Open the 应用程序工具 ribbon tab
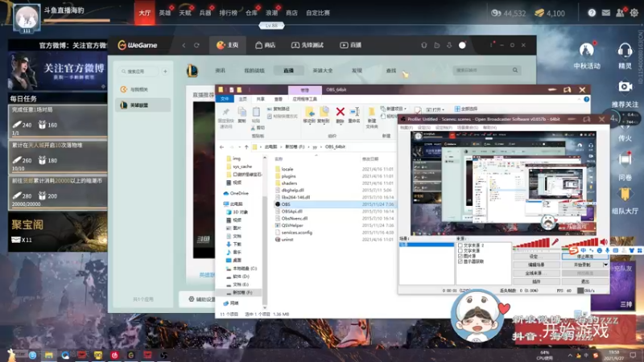 305,99
